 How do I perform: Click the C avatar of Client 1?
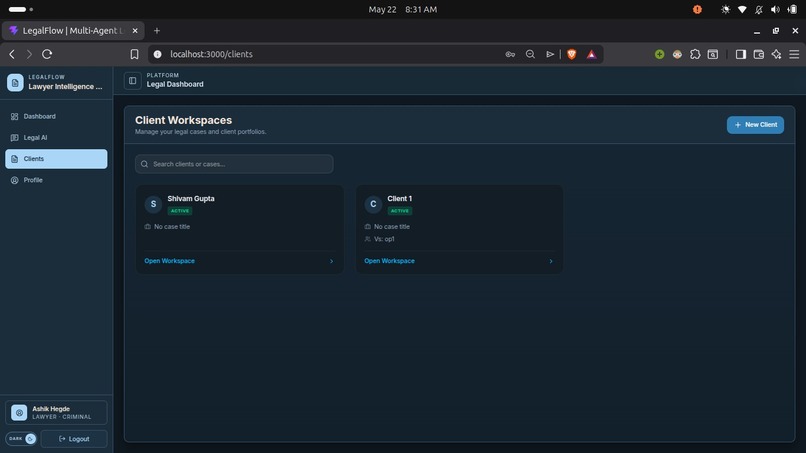pos(373,204)
